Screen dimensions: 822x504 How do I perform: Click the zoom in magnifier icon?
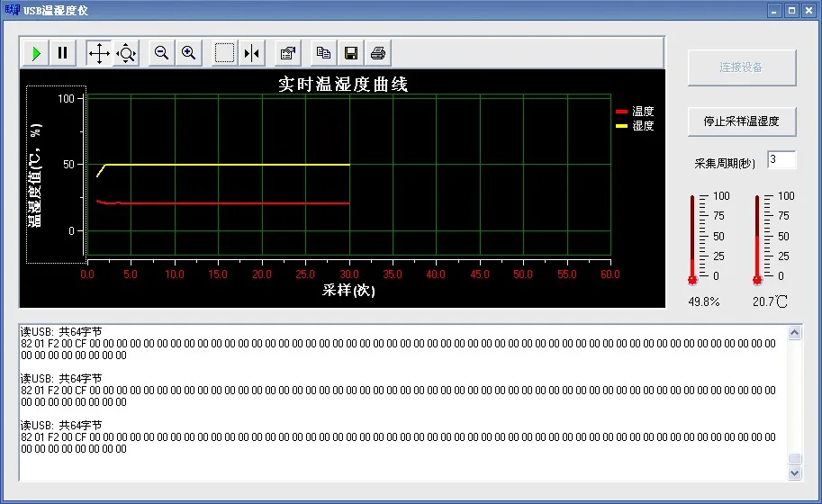189,53
